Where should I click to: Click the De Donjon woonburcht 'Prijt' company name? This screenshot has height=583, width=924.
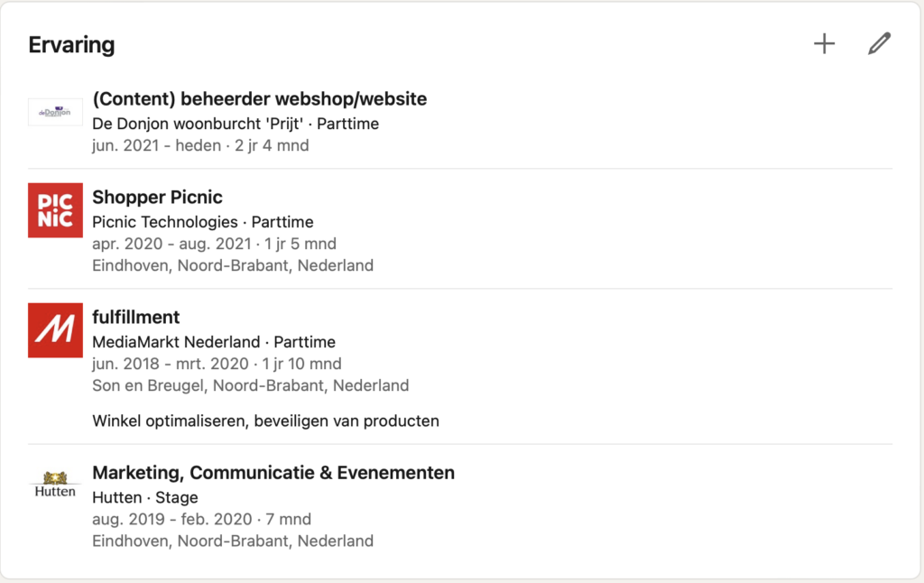point(198,124)
